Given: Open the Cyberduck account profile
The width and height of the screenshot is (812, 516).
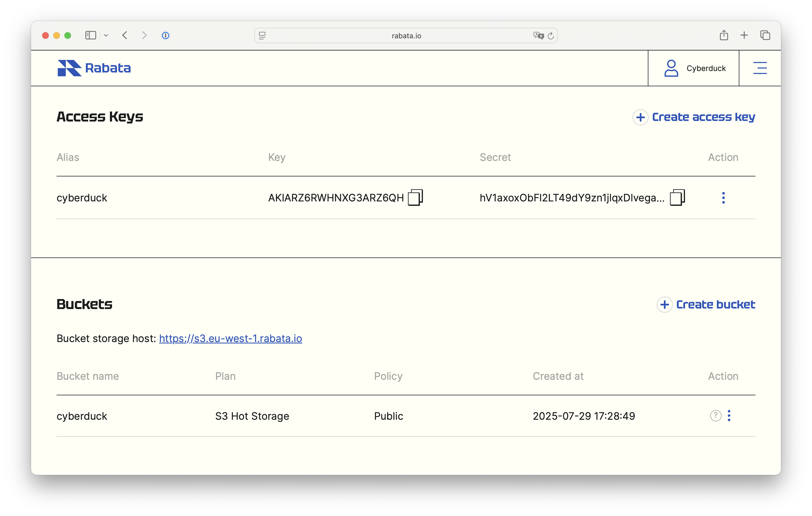Looking at the screenshot, I should pos(693,68).
